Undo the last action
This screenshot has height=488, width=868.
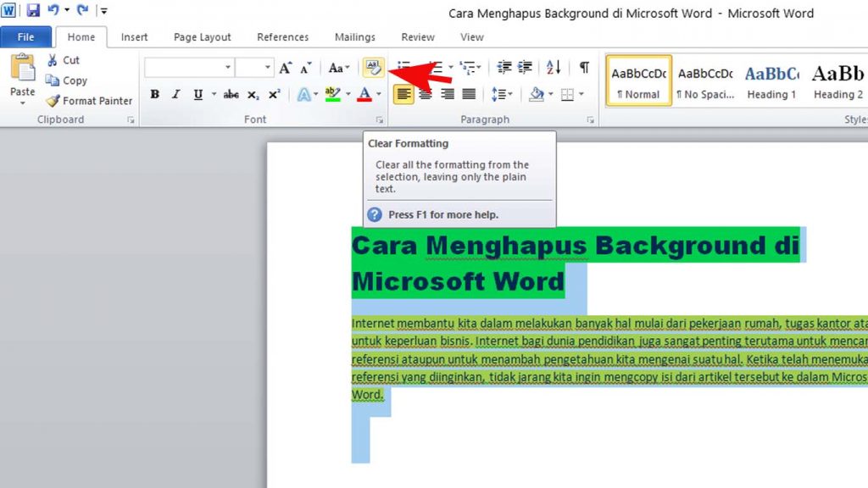coord(53,10)
